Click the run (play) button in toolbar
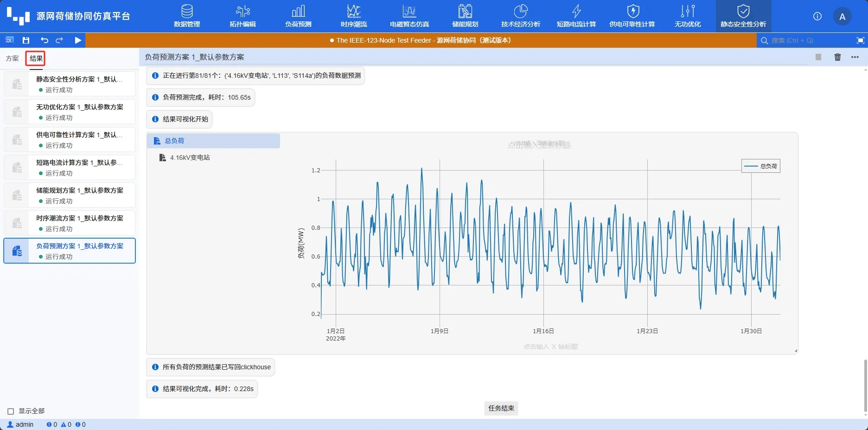 pyautogui.click(x=78, y=40)
